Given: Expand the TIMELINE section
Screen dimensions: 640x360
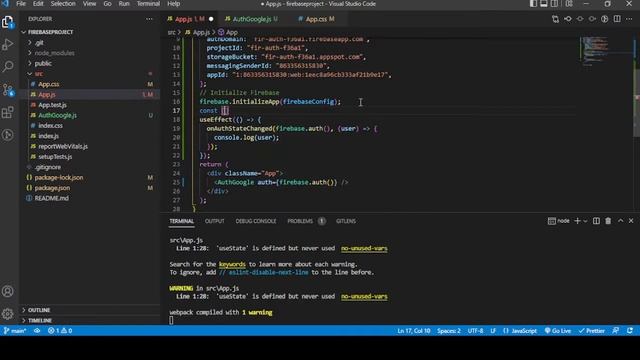Looking at the screenshot, I should (40, 320).
